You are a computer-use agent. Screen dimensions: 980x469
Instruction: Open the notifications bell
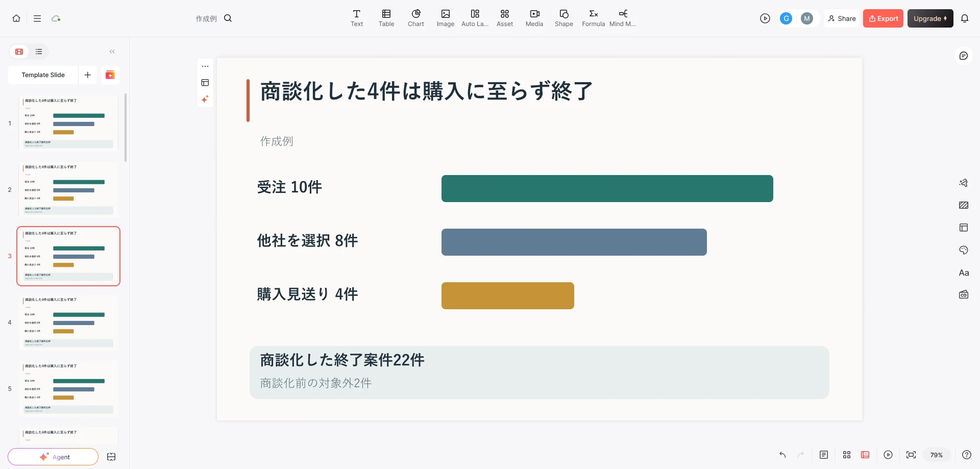[965, 18]
